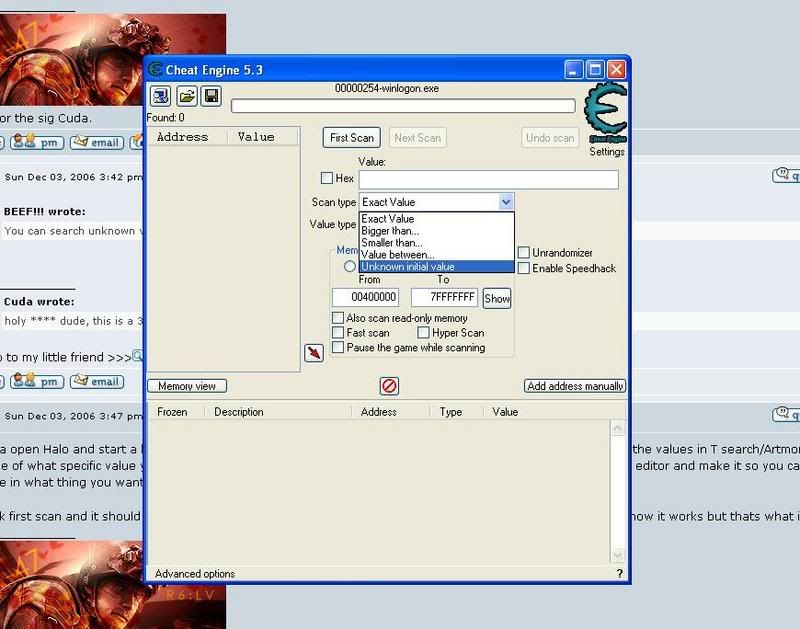Click the Value column header in results

pyautogui.click(x=263, y=137)
